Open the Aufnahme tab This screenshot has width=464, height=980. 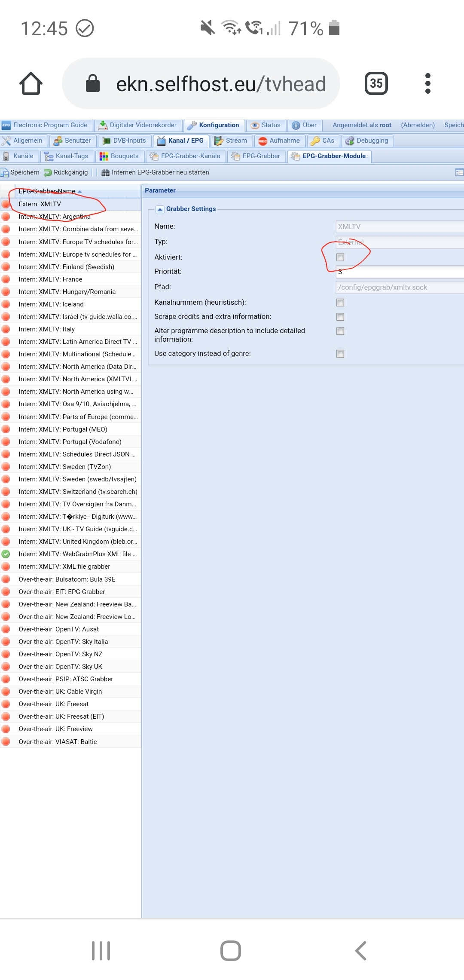coord(280,141)
